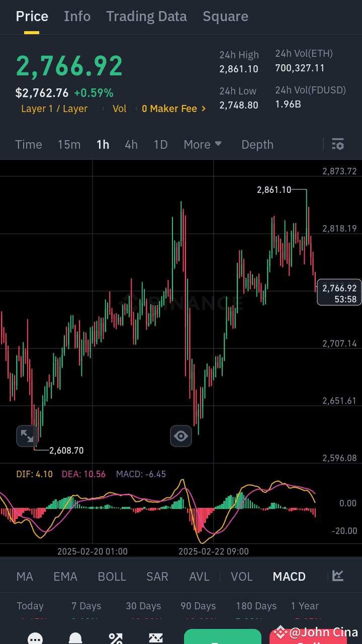Open the Square tab
Screen dimensions: 362x644
[x=225, y=16]
